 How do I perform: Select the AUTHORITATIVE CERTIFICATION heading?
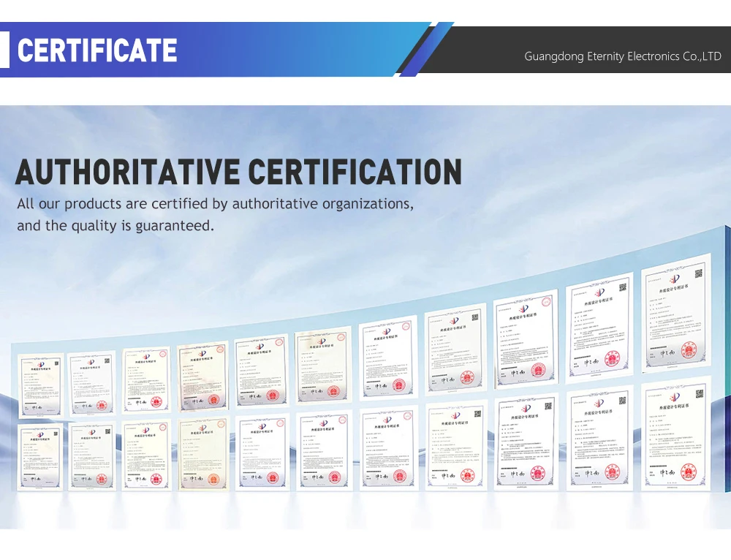[238, 172]
